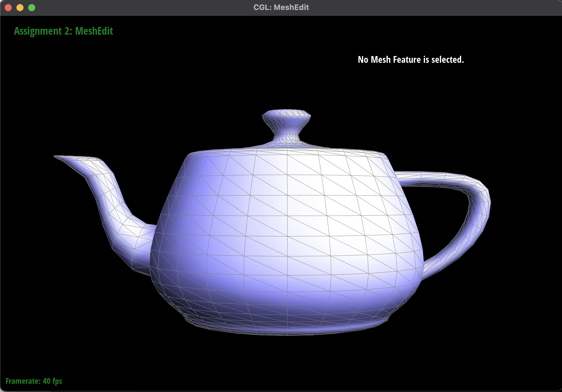Click the 'CGL: MeshEdit' window title

click(281, 7)
